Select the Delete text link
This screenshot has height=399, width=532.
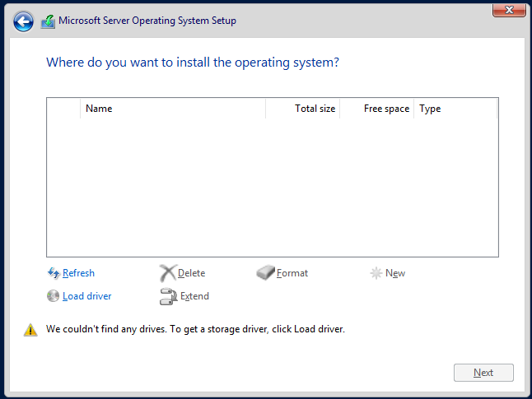191,273
